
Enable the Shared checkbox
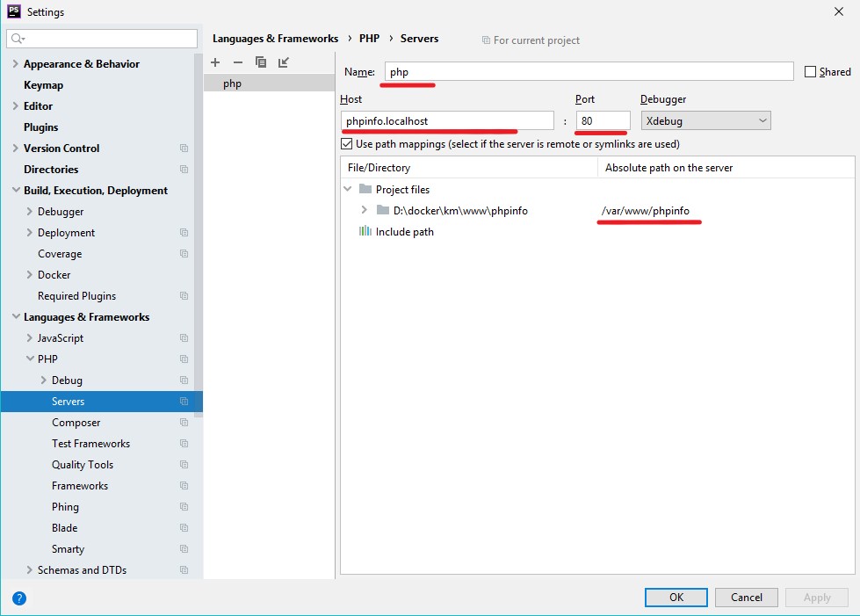pyautogui.click(x=811, y=72)
